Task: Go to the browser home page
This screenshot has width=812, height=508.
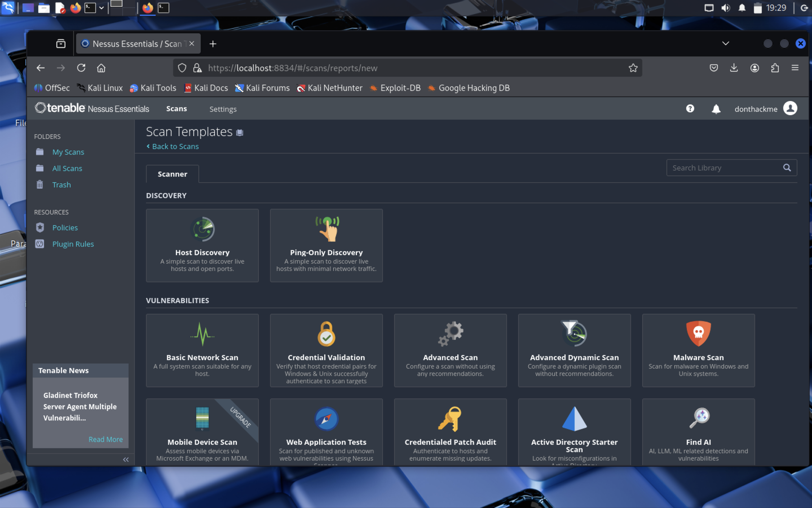Action: (101, 68)
